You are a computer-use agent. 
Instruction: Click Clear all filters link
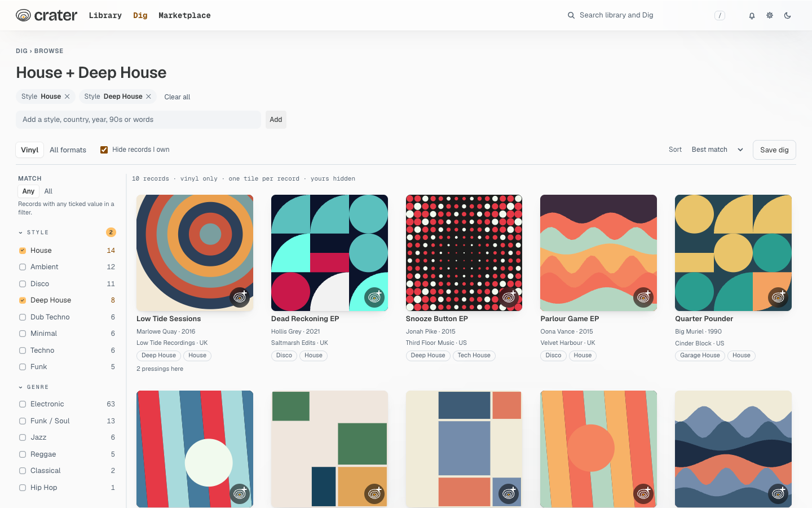(x=177, y=97)
